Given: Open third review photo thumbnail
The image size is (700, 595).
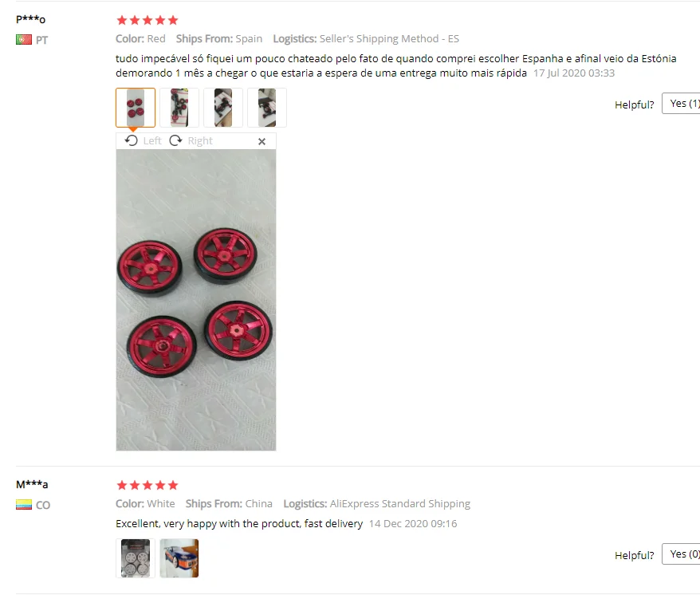Looking at the screenshot, I should point(222,108).
